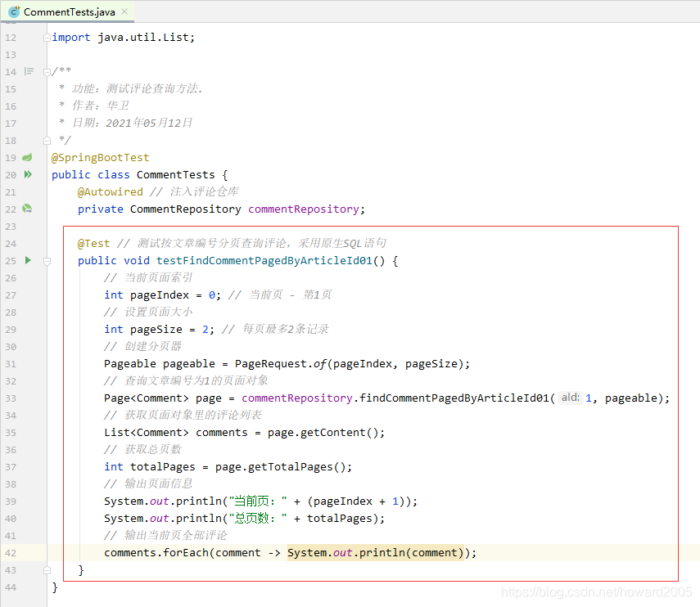Click the @SpringBootTest annotation

point(101,157)
